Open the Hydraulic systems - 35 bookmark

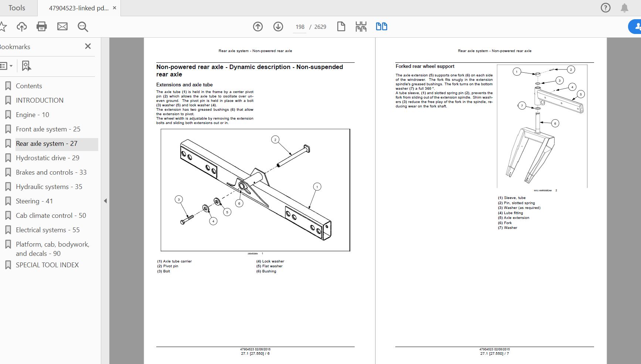tap(49, 187)
